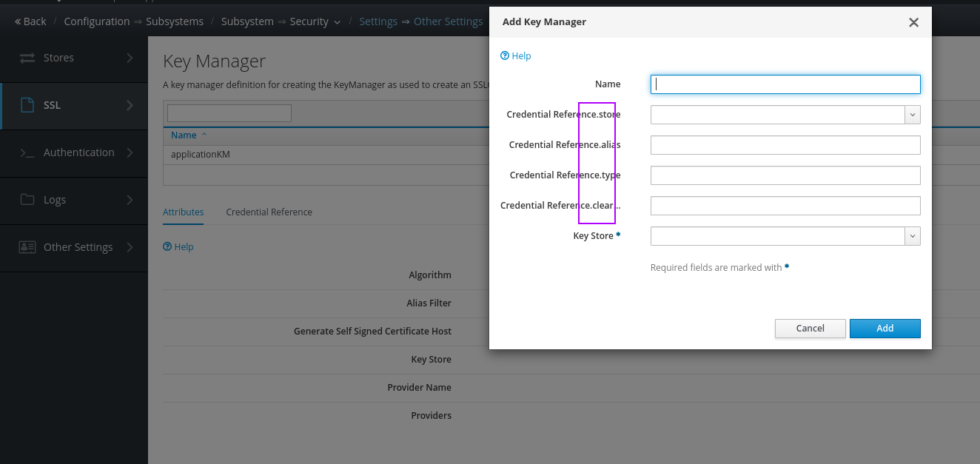Image resolution: width=980 pixels, height=464 pixels.
Task: Click the Other Settings card icon
Action: tap(27, 247)
